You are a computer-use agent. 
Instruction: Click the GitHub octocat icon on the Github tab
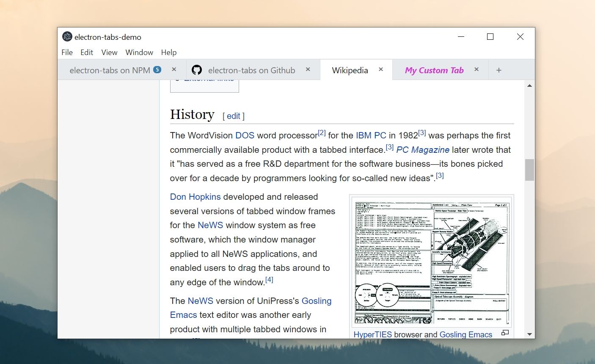pos(197,69)
